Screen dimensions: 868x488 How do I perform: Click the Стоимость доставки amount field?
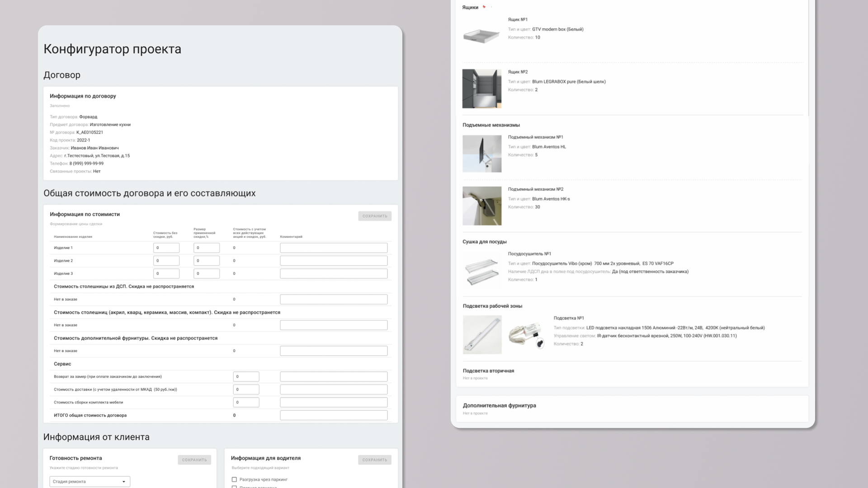[246, 389]
